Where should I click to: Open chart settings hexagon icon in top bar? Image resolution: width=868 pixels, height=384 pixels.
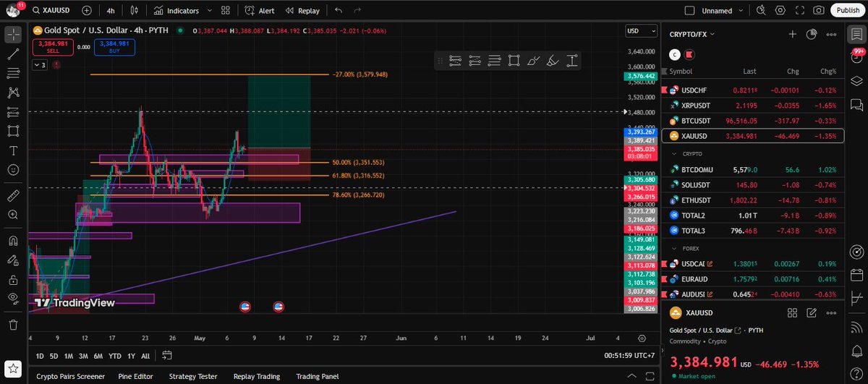pyautogui.click(x=780, y=11)
